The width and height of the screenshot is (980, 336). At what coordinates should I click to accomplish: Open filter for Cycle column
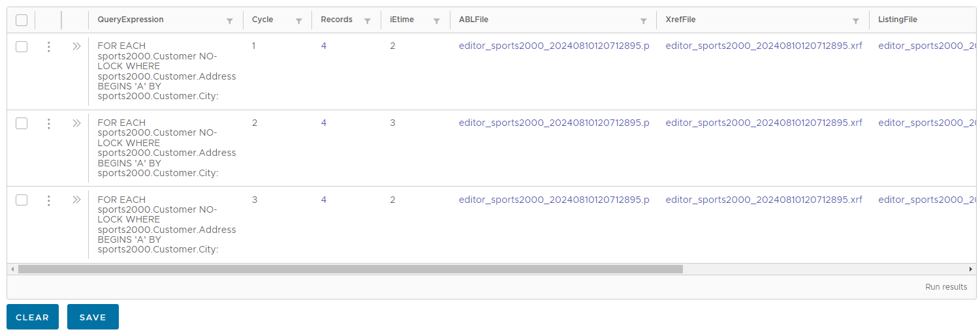click(298, 21)
